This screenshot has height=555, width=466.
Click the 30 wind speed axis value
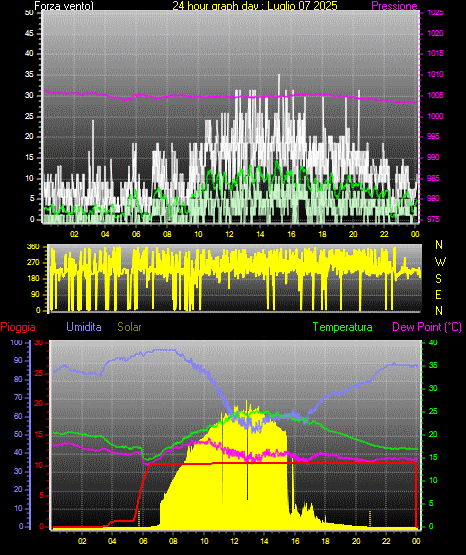click(x=29, y=95)
